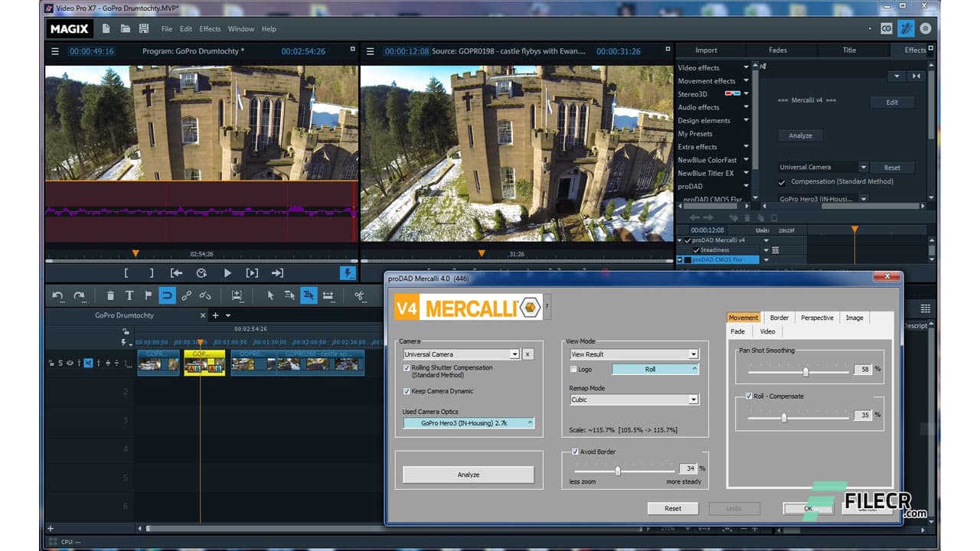The height and width of the screenshot is (551, 980).
Task: Toggle the magnet snap icon
Action: 167,295
